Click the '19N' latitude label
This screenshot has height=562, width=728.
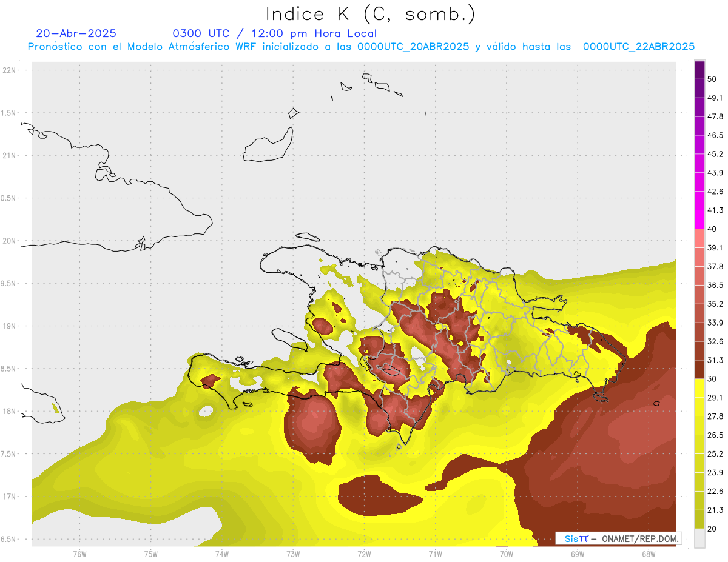point(10,326)
